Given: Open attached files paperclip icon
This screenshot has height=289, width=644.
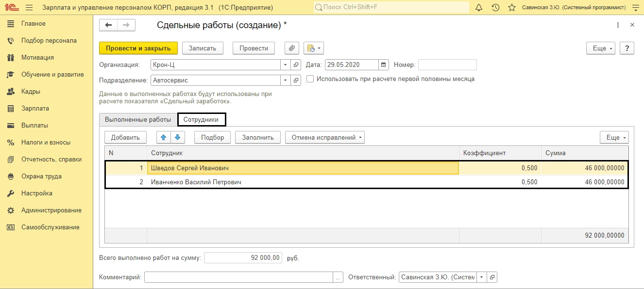Looking at the screenshot, I should pos(292,48).
